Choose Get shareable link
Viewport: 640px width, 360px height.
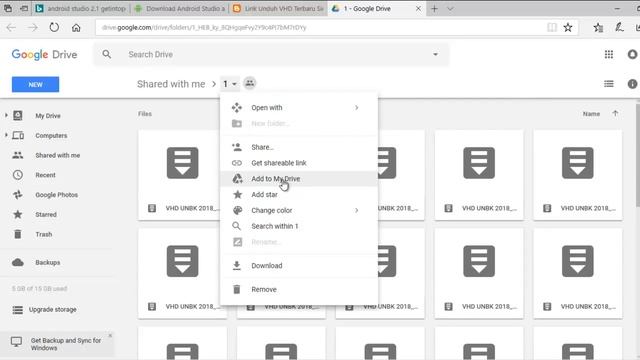tap(298, 163)
